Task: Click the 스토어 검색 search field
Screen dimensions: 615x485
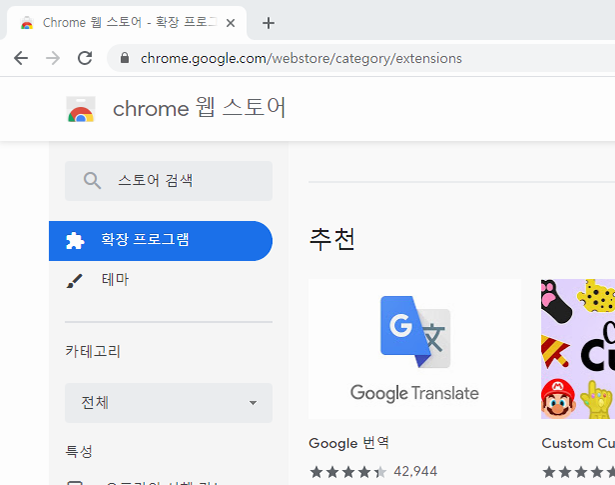Action: tap(169, 181)
